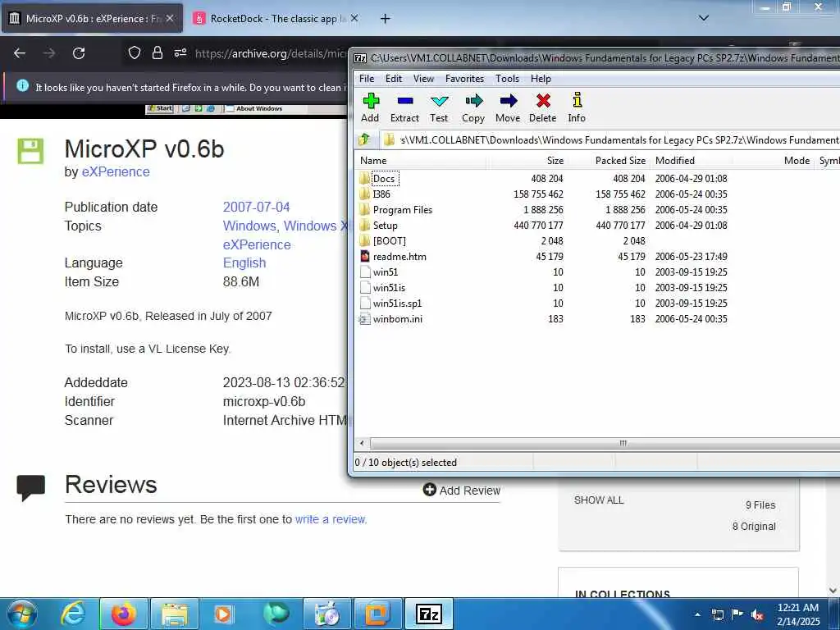
Task: Click the 2007-07-04 publication date link
Action: point(256,207)
